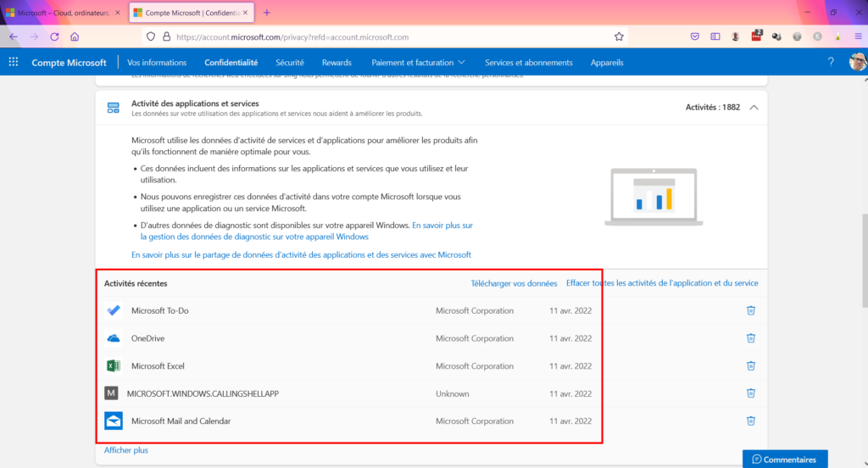Click the Compte Microsoft header title
The width and height of the screenshot is (868, 468).
coord(69,63)
